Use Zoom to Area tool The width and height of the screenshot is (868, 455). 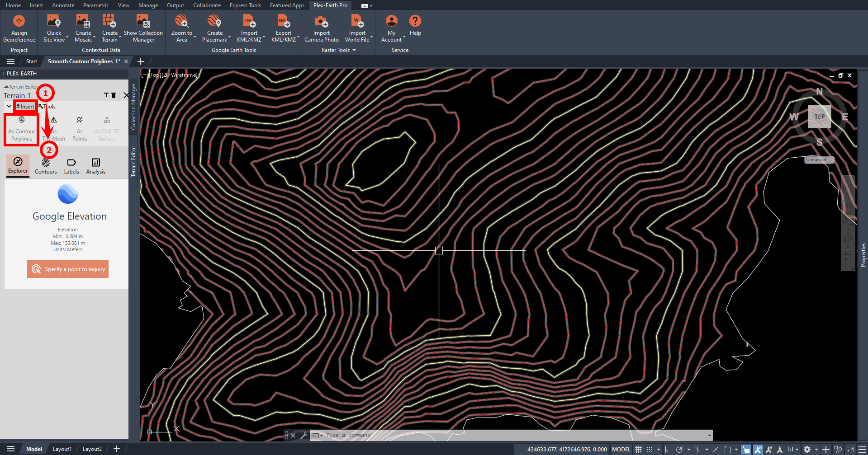click(x=181, y=28)
